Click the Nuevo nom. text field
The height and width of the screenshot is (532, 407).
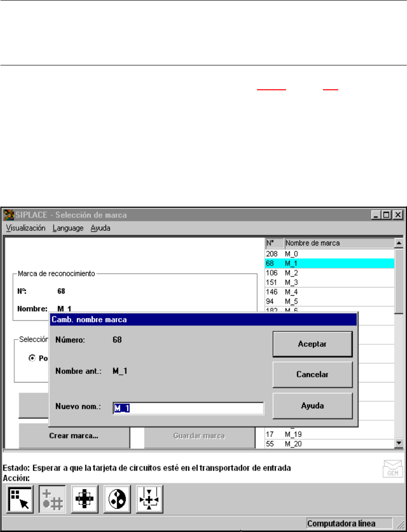coord(188,408)
